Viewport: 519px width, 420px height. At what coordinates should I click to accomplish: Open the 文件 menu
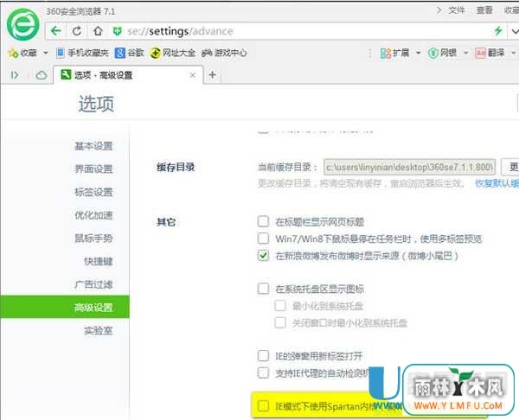coord(457,10)
